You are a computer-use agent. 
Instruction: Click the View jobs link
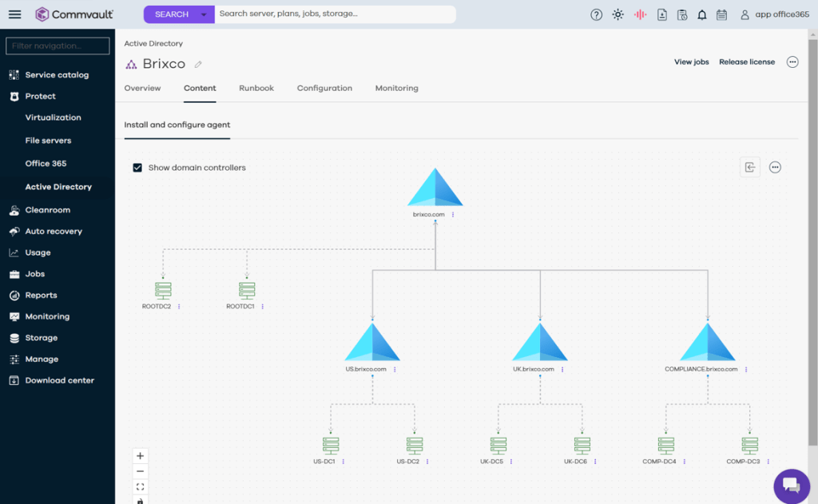pos(691,62)
